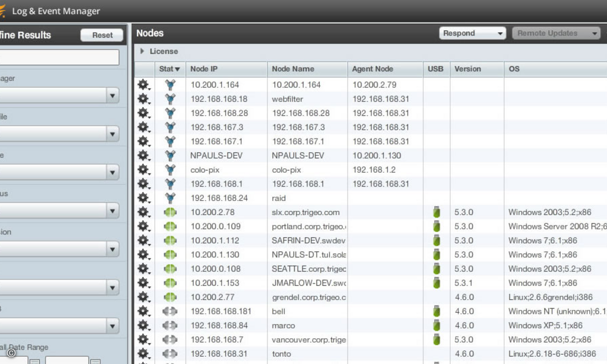Open the Respond dropdown

click(473, 33)
